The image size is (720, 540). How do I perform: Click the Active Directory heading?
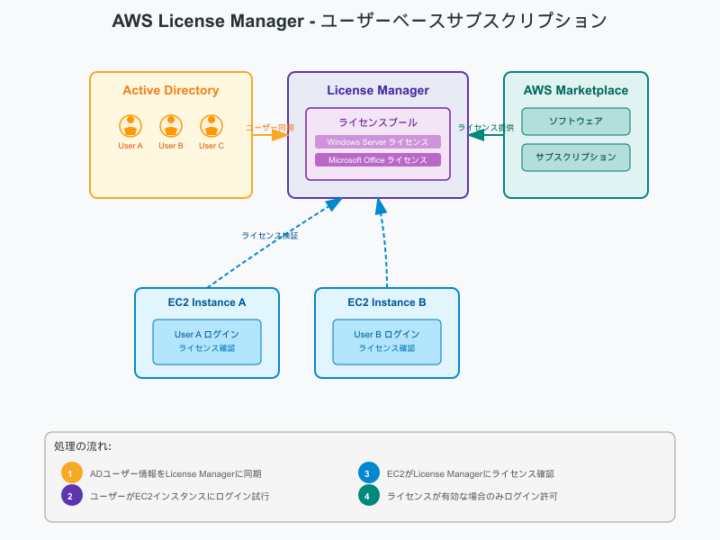(x=171, y=90)
